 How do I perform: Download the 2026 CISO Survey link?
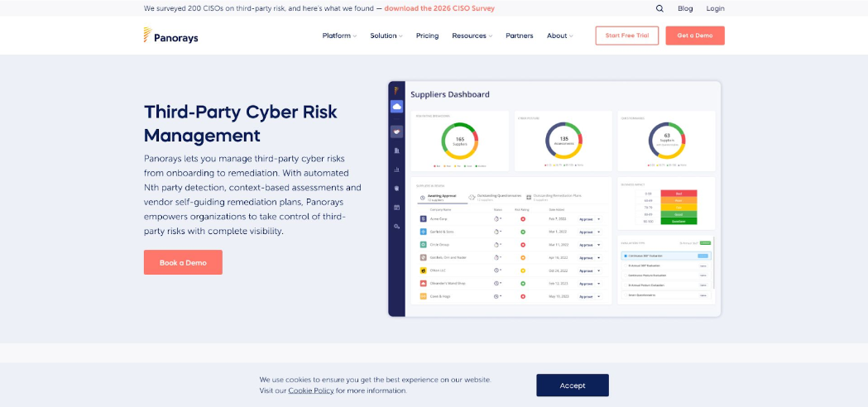point(439,8)
